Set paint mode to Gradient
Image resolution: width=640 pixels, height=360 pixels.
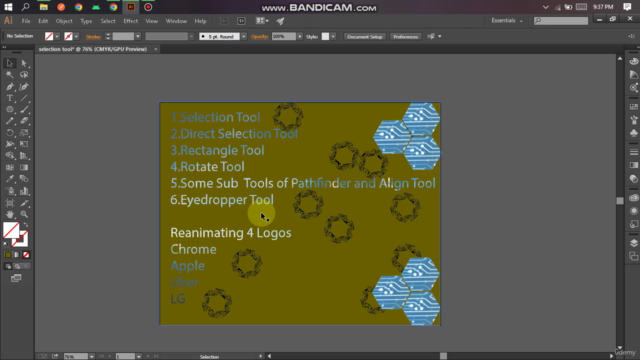[17, 255]
